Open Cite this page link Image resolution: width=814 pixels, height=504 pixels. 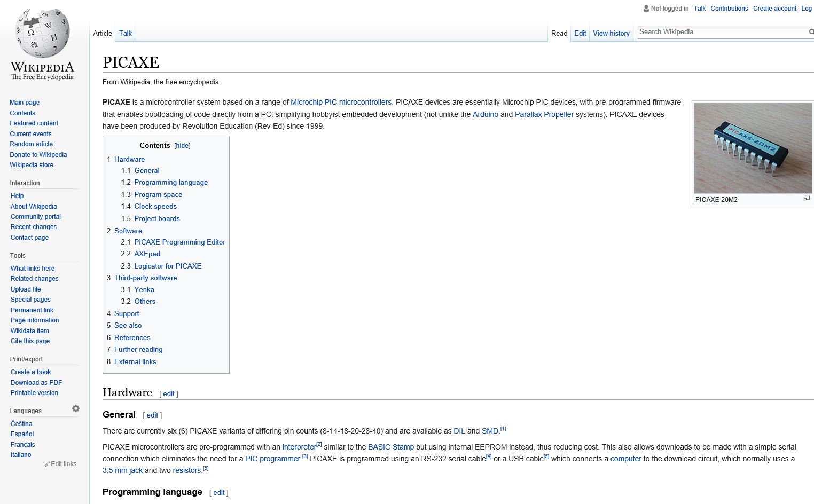(x=30, y=341)
